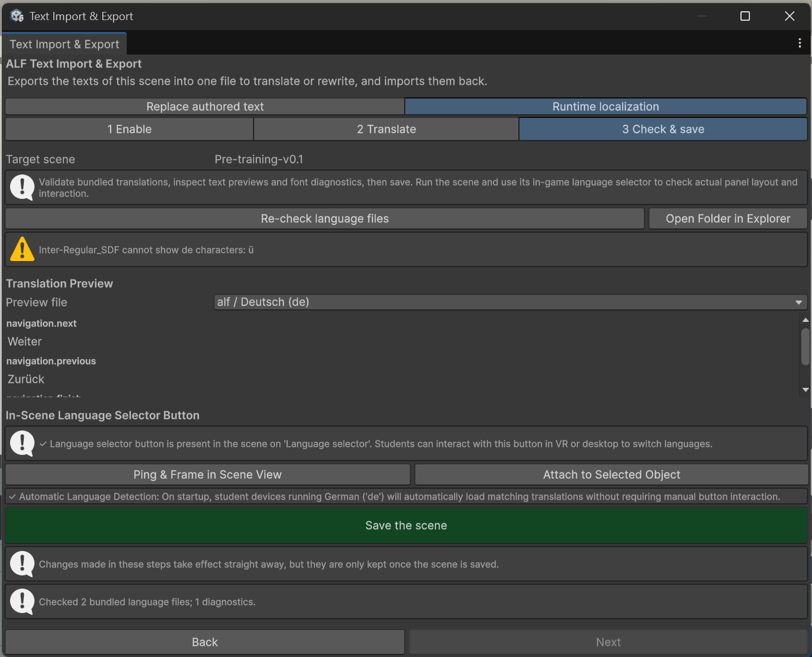
Task: Click the green Save the scene button
Action: click(x=406, y=525)
